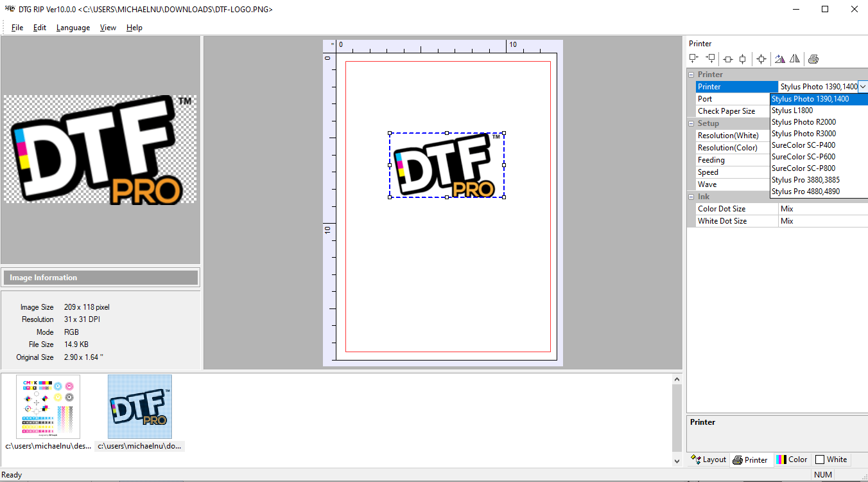Choose Stylus Pro 4880,4890 printer
The height and width of the screenshot is (482, 868).
(819, 192)
